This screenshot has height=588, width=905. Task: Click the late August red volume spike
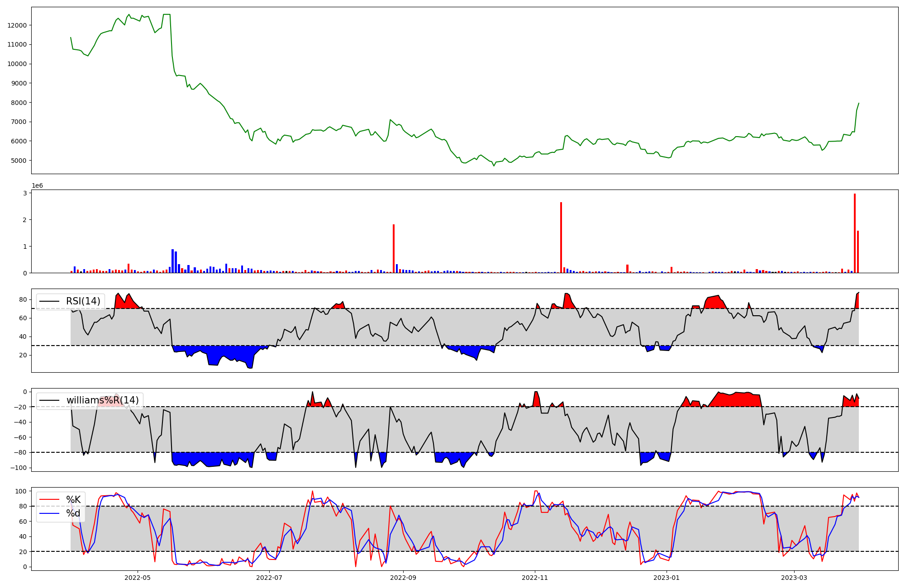click(x=394, y=249)
